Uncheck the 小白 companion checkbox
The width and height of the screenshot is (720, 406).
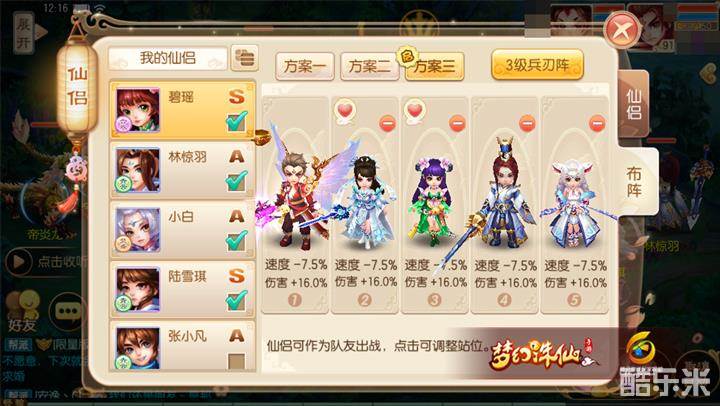tap(236, 241)
